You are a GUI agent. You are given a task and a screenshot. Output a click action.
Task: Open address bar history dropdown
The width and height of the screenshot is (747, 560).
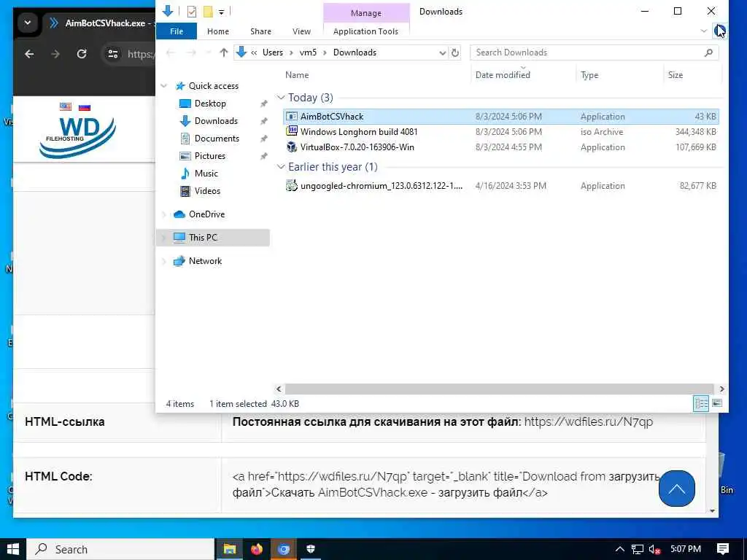click(442, 52)
